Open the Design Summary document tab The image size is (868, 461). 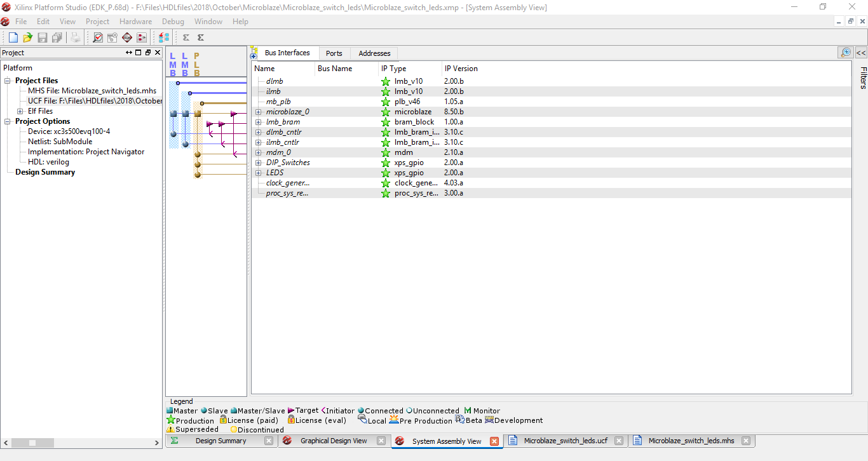(x=220, y=441)
